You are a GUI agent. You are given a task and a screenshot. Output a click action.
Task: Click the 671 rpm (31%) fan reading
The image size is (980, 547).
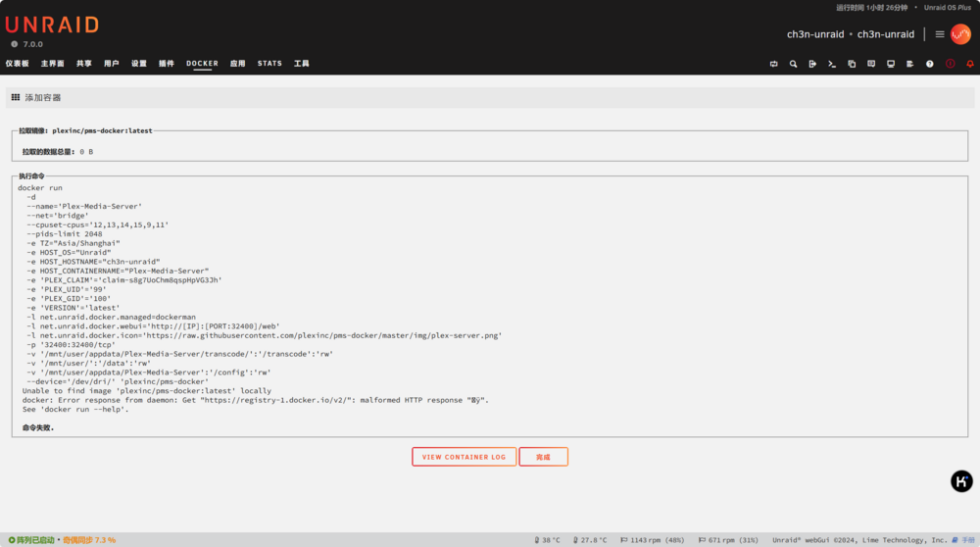pos(728,540)
